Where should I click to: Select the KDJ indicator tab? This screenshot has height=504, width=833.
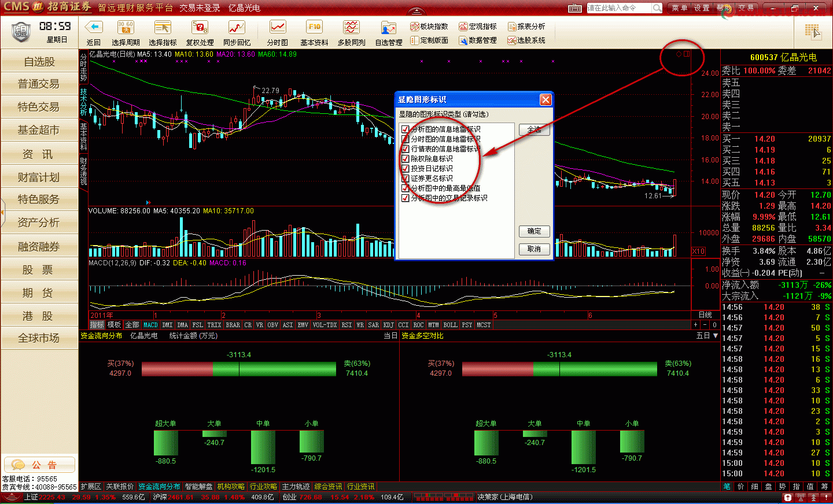[x=388, y=325]
